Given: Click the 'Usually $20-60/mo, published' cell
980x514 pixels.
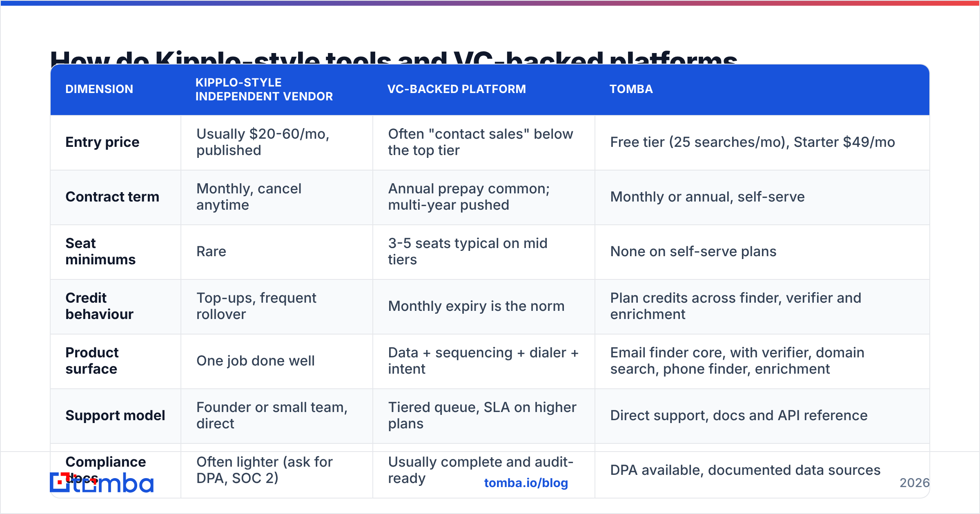Looking at the screenshot, I should [277, 143].
